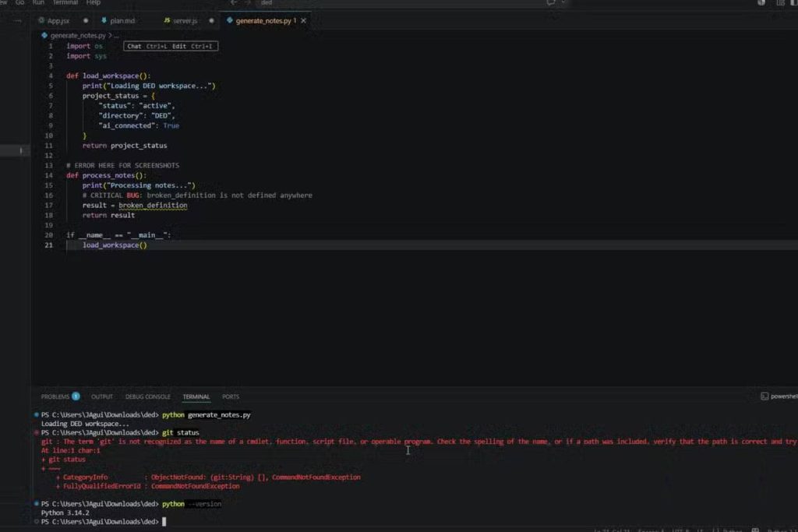This screenshot has width=798, height=532.
Task: Click 'Python 3.14.2' terminal output
Action: coord(65,513)
